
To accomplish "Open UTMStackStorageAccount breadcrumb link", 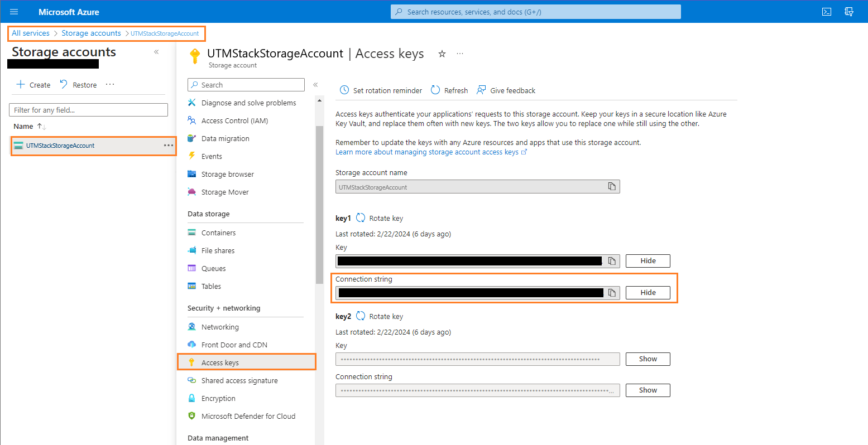I will pyautogui.click(x=165, y=33).
